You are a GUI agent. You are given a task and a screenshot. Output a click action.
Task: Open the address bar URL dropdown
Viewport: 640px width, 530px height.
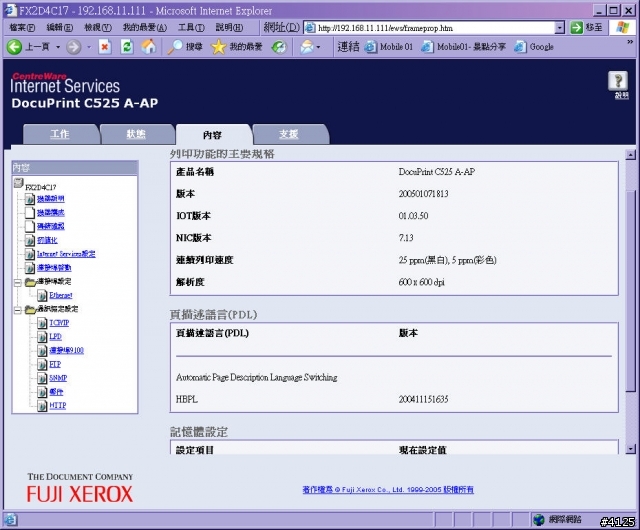click(560, 28)
